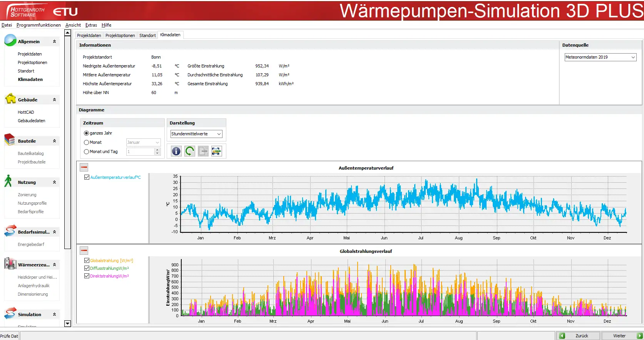Open Gebäudedaten in the sidebar
644x340 pixels.
(x=32, y=121)
